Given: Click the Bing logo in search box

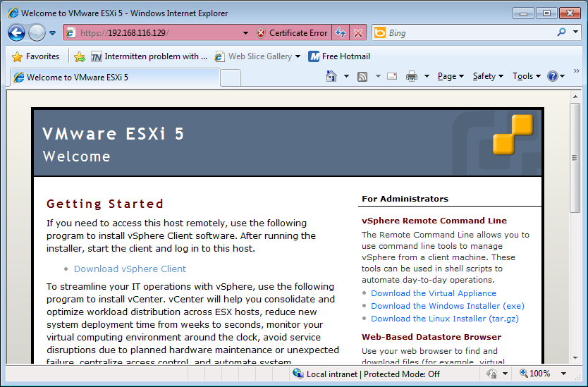Looking at the screenshot, I should (380, 32).
